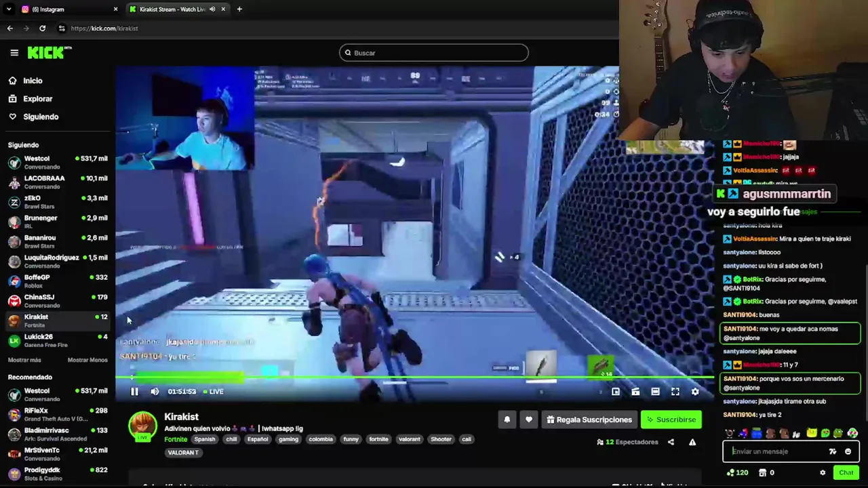Toggle picture-in-picture mode
868x488 pixels.
point(616,391)
